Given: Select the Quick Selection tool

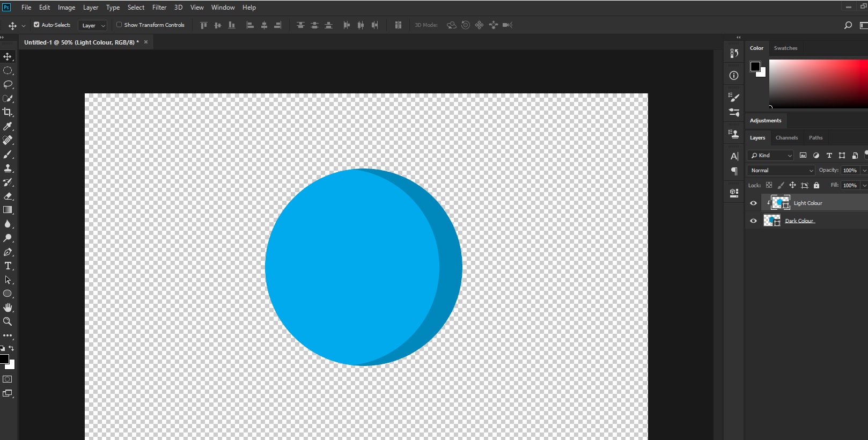Looking at the screenshot, I should point(8,98).
